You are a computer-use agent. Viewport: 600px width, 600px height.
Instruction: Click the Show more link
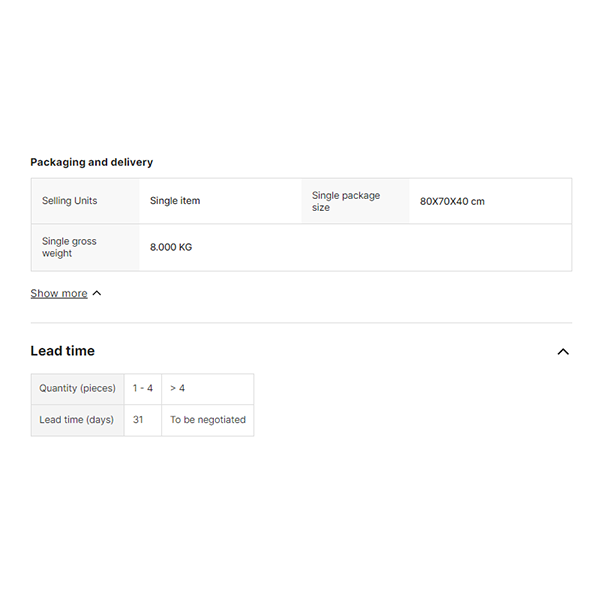pos(59,294)
